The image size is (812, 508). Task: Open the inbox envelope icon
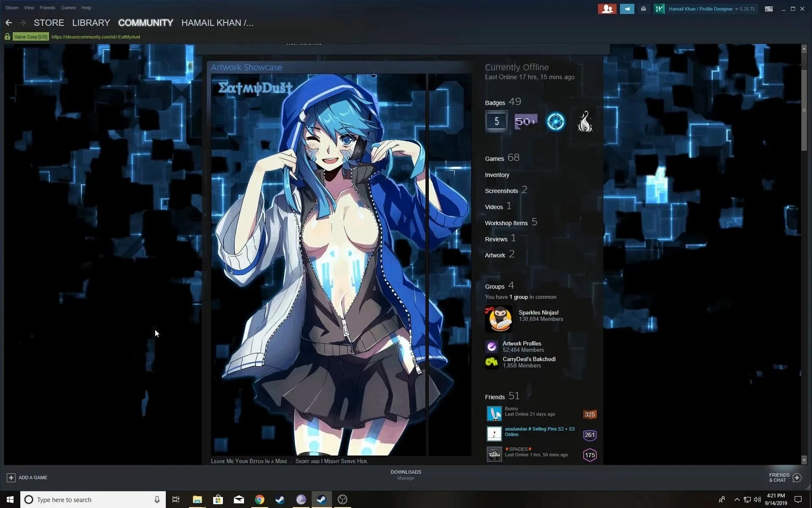(643, 9)
